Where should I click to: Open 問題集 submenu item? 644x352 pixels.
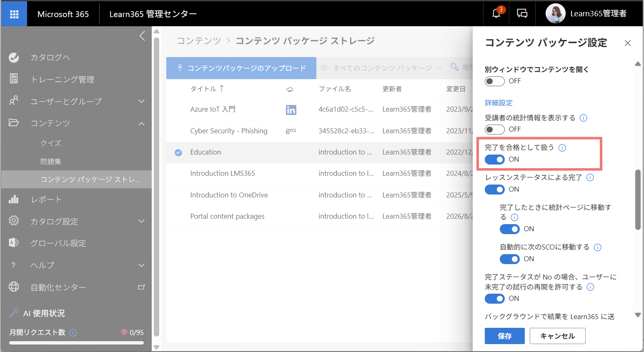tap(50, 161)
